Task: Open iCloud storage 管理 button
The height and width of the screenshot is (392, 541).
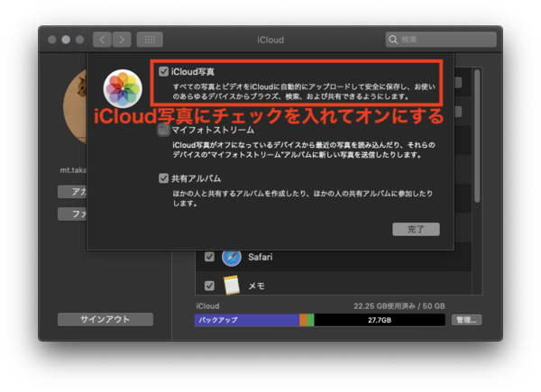Action: point(466,320)
